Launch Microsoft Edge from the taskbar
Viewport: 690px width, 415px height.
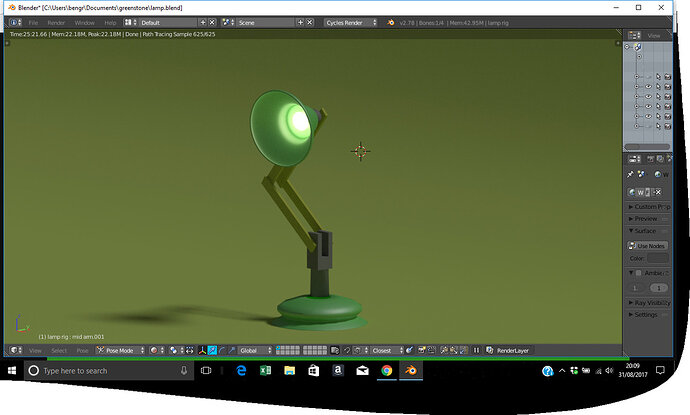coord(241,371)
